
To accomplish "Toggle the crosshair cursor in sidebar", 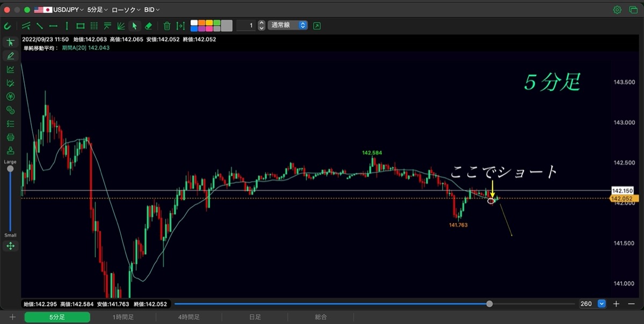I will coord(10,42).
